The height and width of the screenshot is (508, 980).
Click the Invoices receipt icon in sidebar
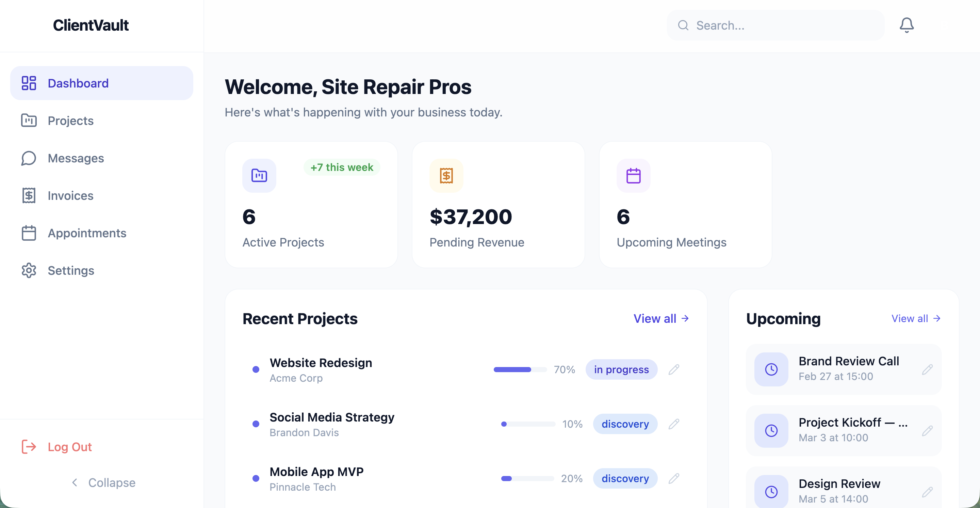(x=29, y=195)
